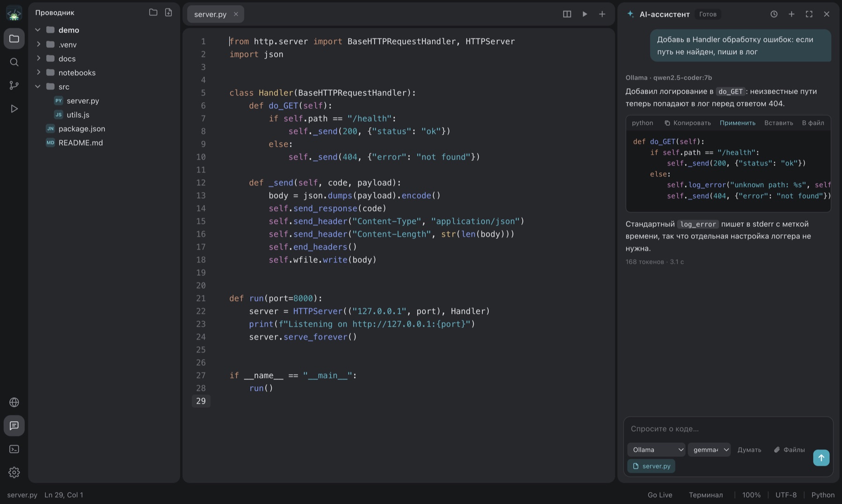Focus the Спросите о коде input field
The height and width of the screenshot is (504, 842).
pos(728,429)
